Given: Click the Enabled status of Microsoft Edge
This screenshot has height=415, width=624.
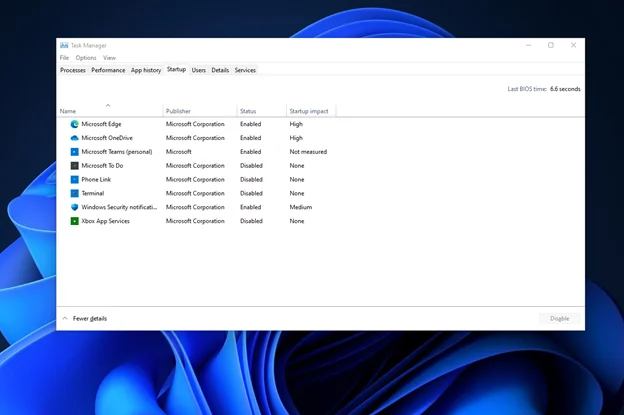Looking at the screenshot, I should point(251,124).
